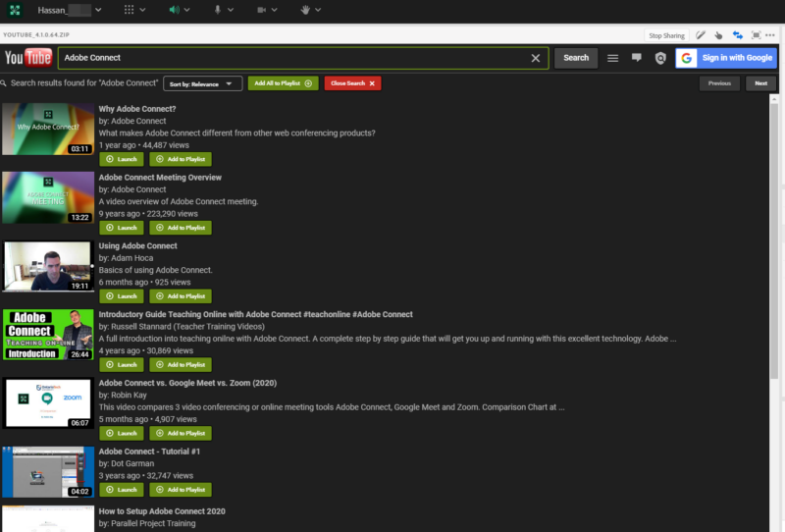Click the Adobe Connect logo icon
The image size is (785, 532).
point(15,10)
